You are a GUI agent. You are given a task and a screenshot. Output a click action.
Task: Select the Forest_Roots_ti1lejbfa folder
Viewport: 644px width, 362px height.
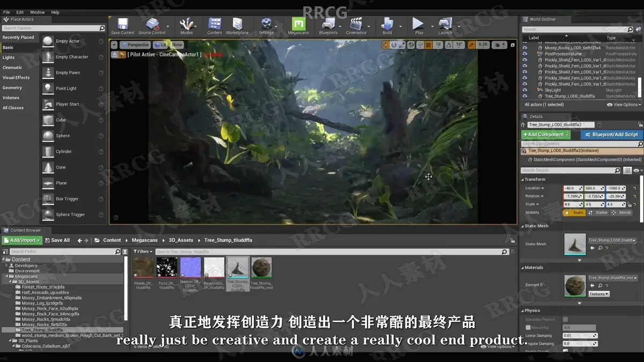43,287
